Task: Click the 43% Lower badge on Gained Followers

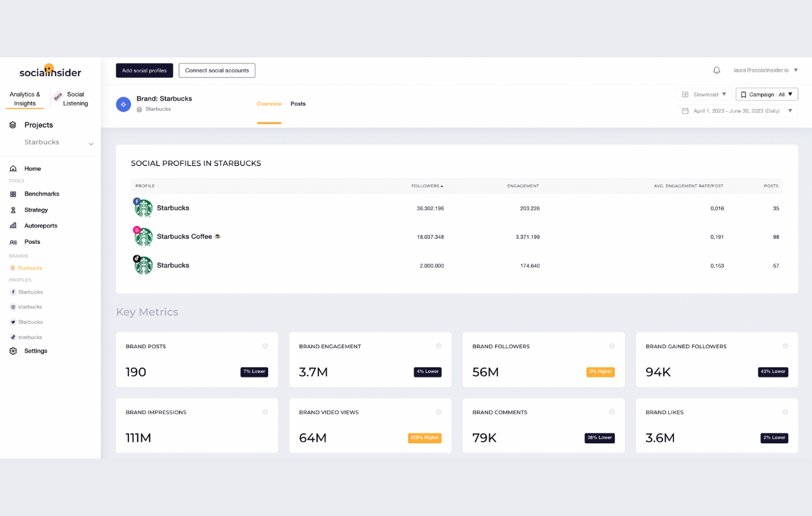Action: click(773, 372)
